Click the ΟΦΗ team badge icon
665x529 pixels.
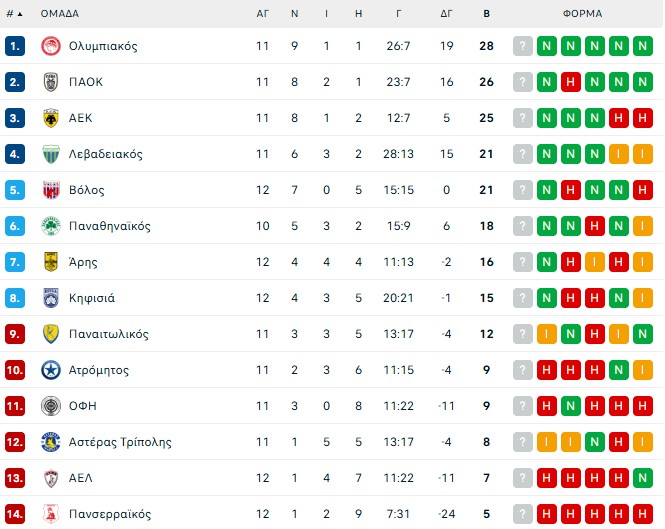pos(51,406)
